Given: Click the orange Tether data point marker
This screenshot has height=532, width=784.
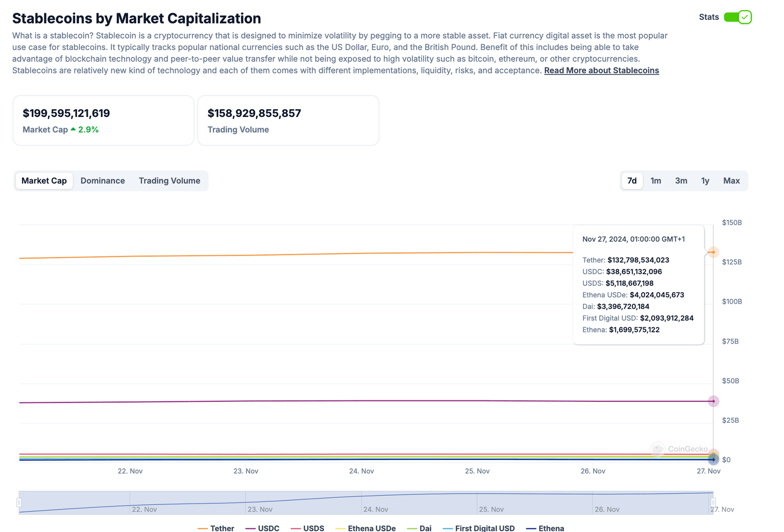Looking at the screenshot, I should click(713, 252).
